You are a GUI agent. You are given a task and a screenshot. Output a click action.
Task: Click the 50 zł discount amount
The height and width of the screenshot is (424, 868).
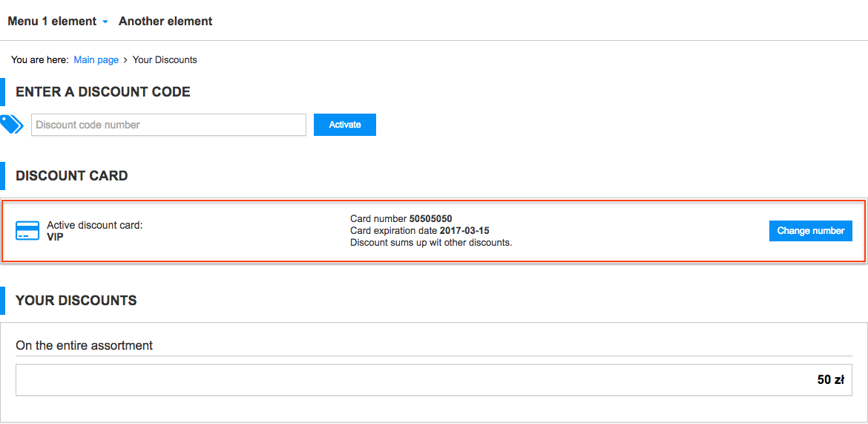[x=831, y=379]
